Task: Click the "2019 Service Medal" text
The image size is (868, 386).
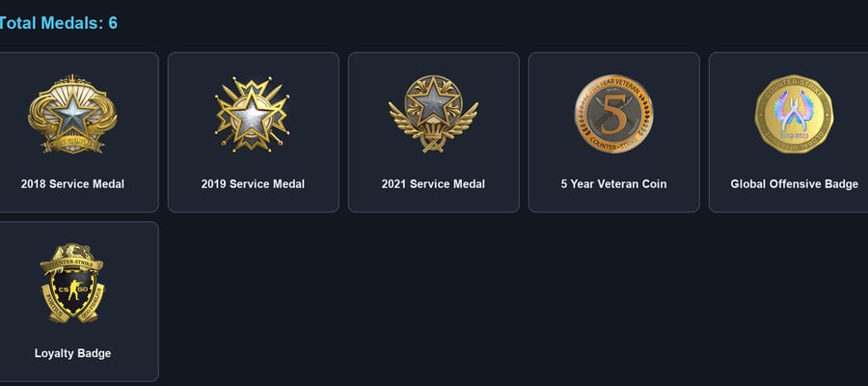Action: [x=253, y=184]
